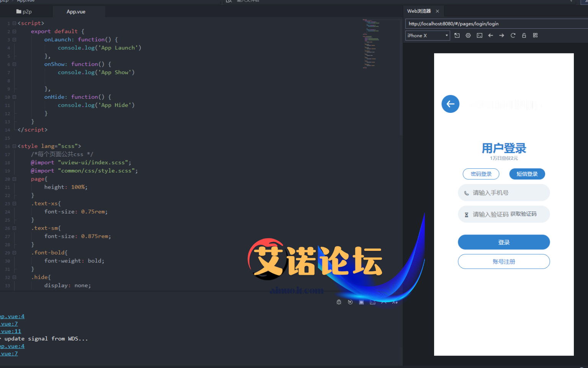Click the 账号注册 button
This screenshot has height=368, width=588.
(x=504, y=262)
